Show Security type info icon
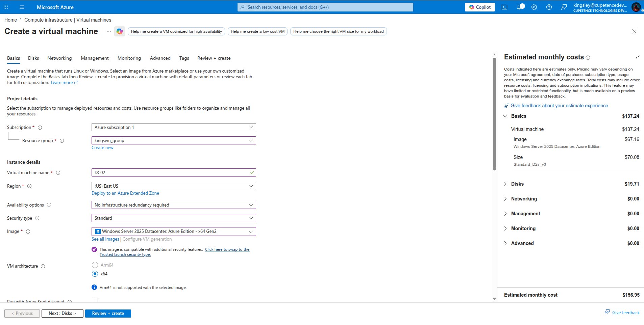The height and width of the screenshot is (325, 644). pos(37,218)
